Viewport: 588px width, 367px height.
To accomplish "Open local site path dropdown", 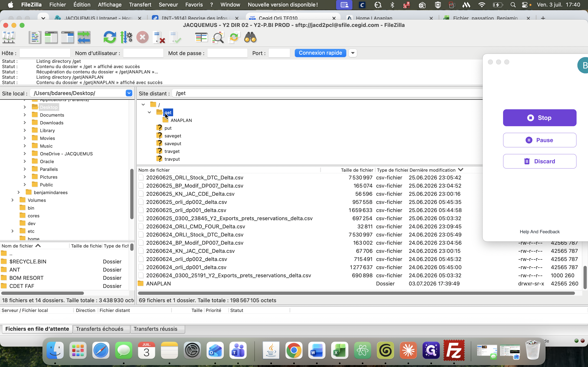I will click(129, 93).
